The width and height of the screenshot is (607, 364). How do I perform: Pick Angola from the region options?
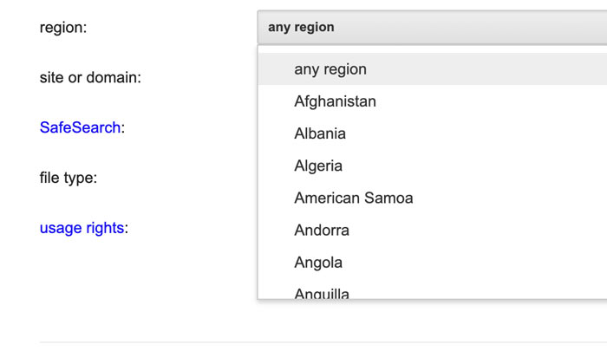pos(318,263)
